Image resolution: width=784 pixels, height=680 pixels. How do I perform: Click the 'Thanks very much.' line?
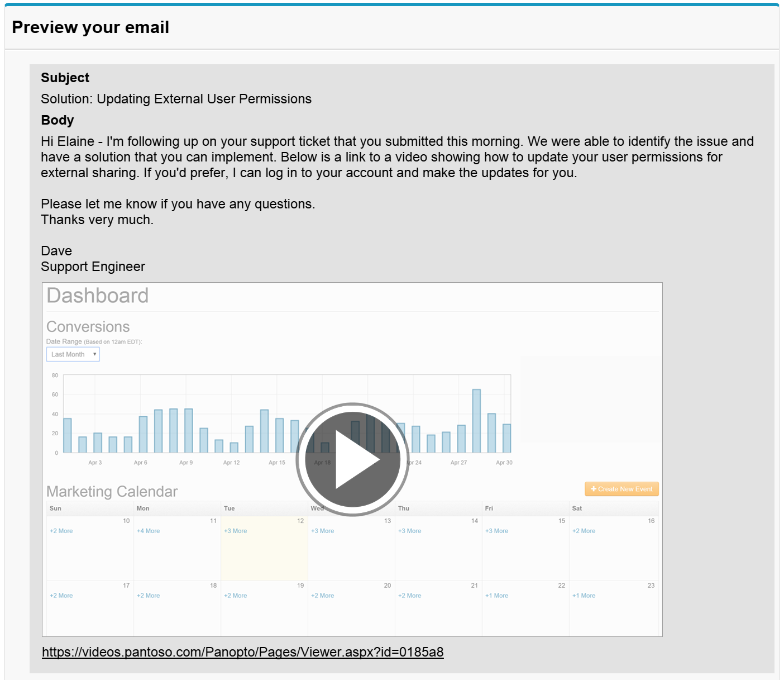pos(97,220)
